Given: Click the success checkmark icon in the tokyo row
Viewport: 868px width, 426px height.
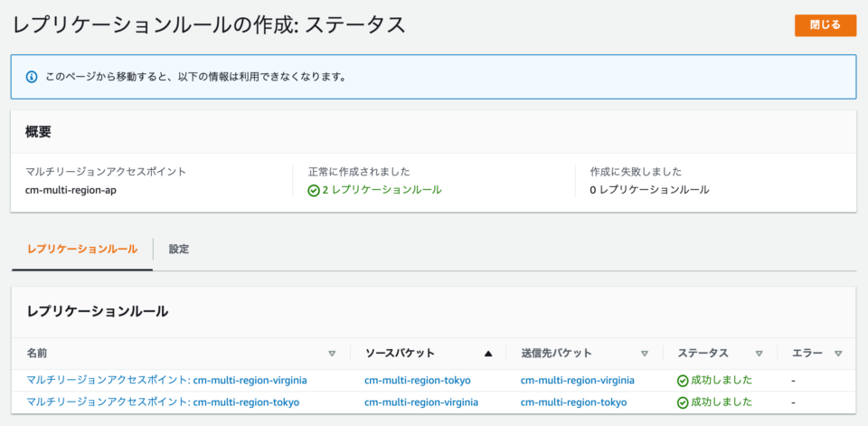Looking at the screenshot, I should click(683, 402).
